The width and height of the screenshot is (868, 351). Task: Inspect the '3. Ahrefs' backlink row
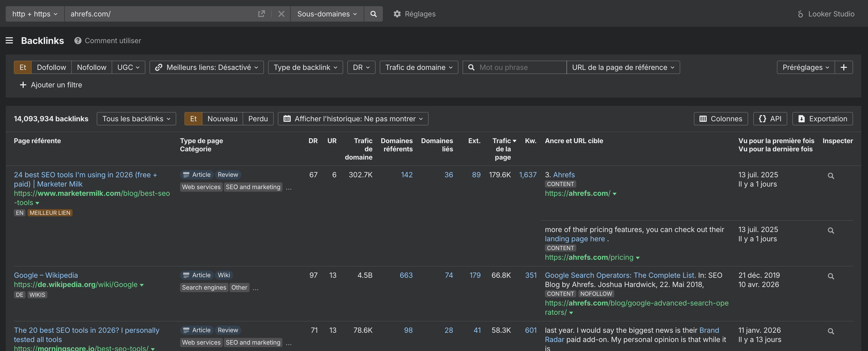(x=831, y=176)
